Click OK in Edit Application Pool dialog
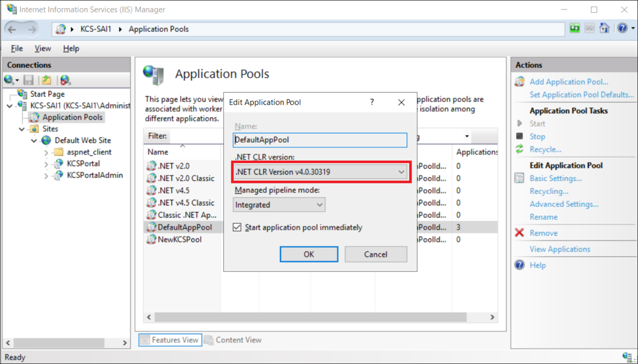This screenshot has height=364, width=638. point(309,254)
